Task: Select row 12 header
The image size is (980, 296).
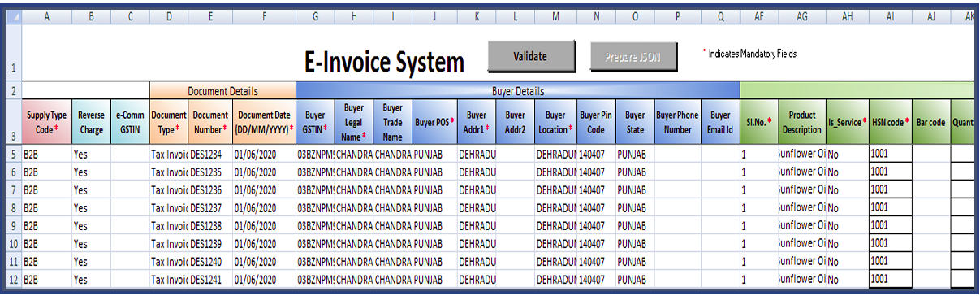Action: click(13, 280)
